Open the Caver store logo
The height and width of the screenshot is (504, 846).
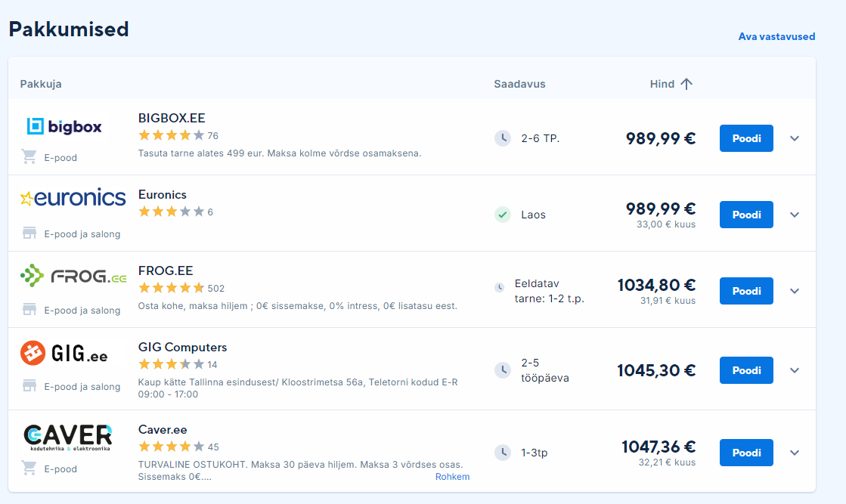click(x=68, y=438)
